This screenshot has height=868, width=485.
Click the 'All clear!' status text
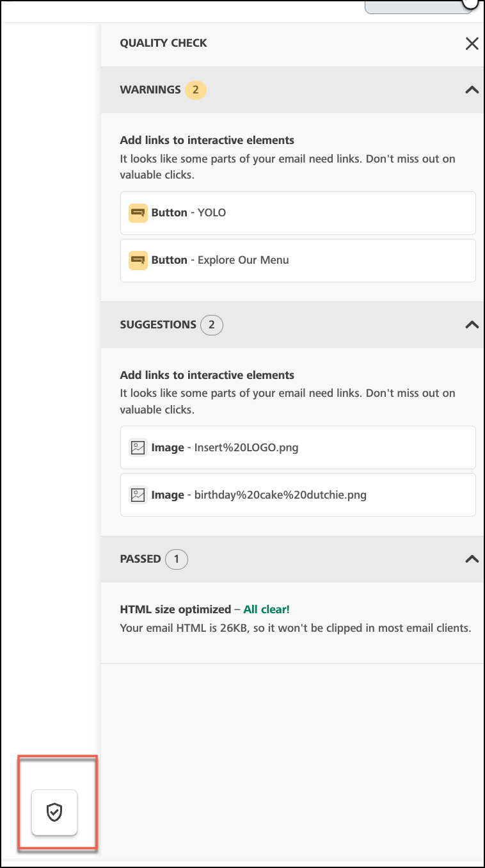click(267, 609)
